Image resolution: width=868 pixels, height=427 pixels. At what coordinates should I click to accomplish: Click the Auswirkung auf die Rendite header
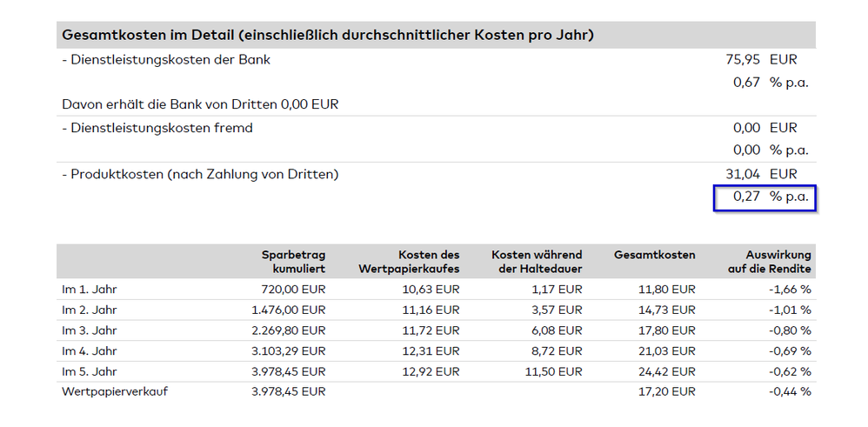point(769,262)
